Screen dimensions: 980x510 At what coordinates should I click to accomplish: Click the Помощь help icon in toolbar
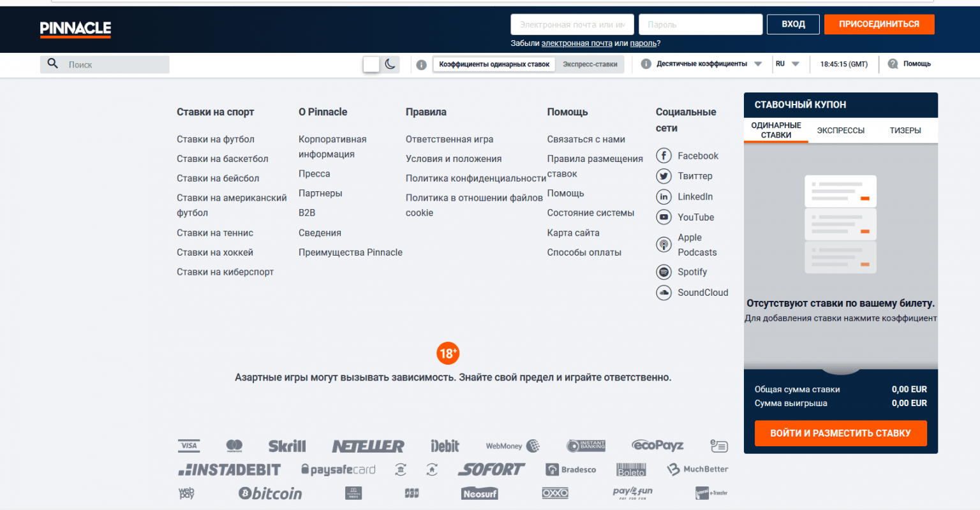[893, 64]
